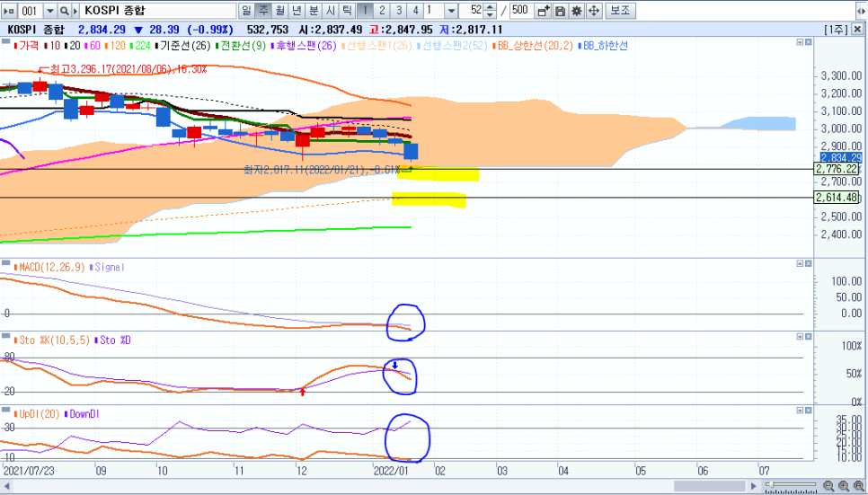Screen dimensions: 868x495
Task: Click the MACD(12,26,9) indicator label
Action: 49,267
